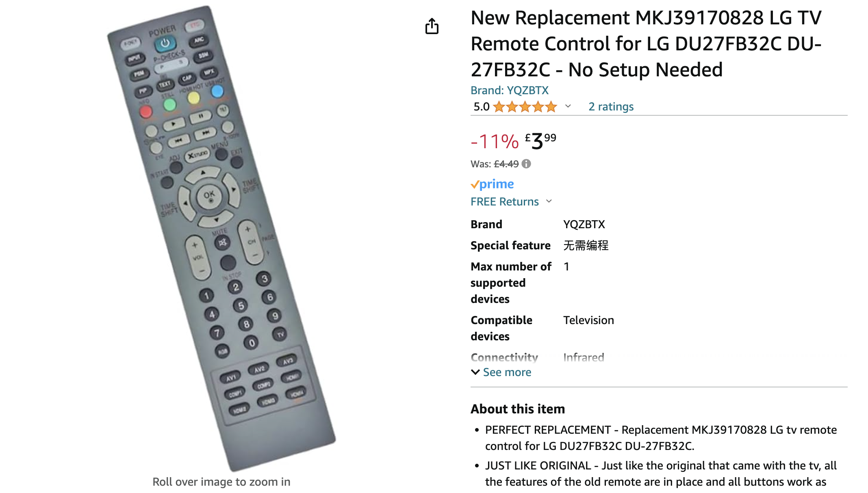Click the green color button on remote image

(170, 105)
